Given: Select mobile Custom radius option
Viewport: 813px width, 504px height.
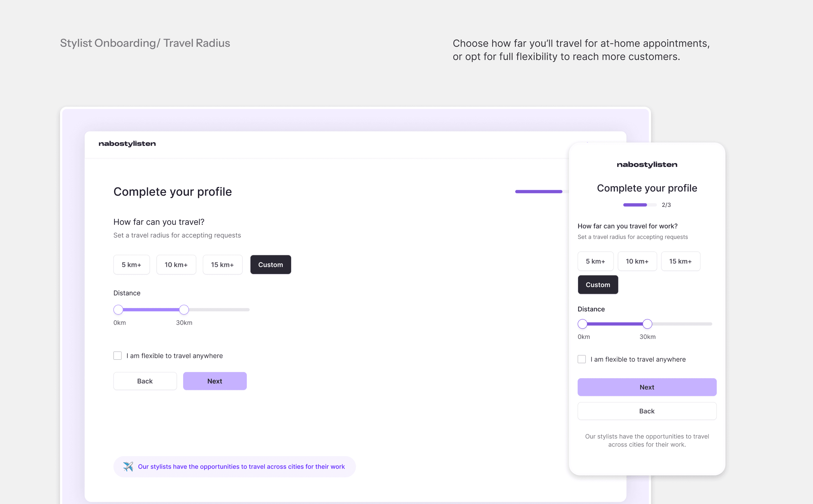Looking at the screenshot, I should pyautogui.click(x=598, y=285).
